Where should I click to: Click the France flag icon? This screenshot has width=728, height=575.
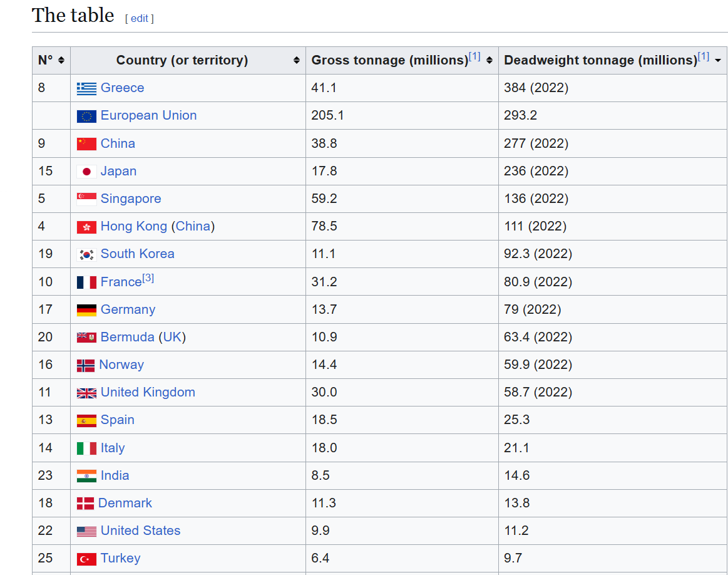pyautogui.click(x=86, y=282)
